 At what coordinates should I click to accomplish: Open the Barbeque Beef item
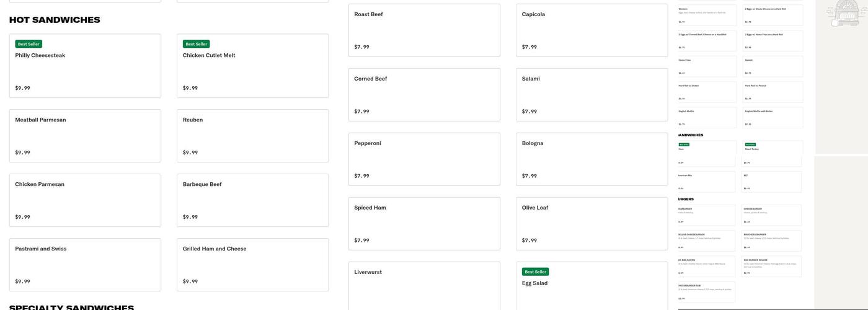[252, 200]
